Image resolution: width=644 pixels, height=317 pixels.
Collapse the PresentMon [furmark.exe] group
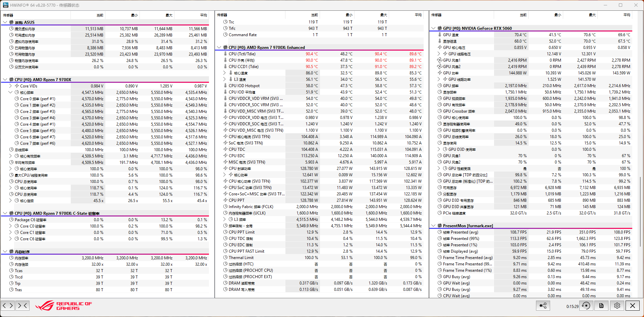click(433, 226)
